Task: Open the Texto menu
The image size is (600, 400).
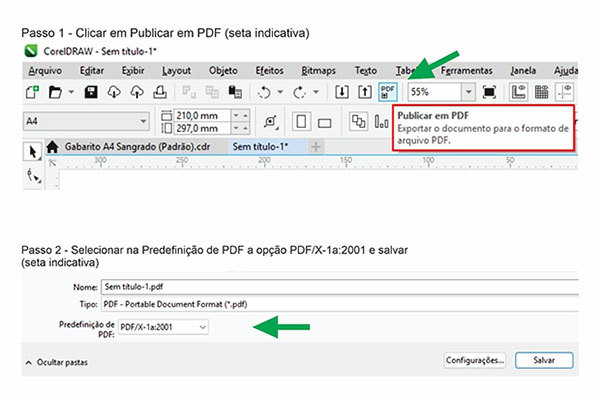Action: tap(366, 71)
